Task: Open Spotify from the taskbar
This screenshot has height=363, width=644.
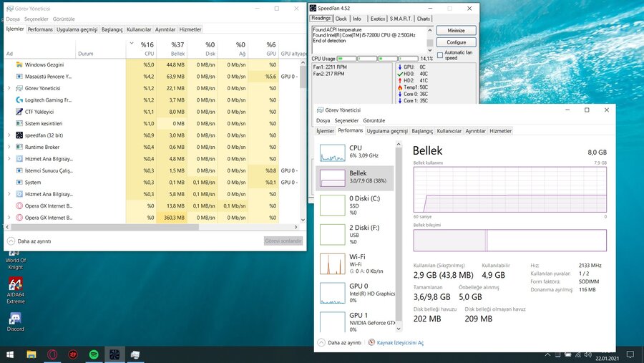Action: pyautogui.click(x=94, y=354)
